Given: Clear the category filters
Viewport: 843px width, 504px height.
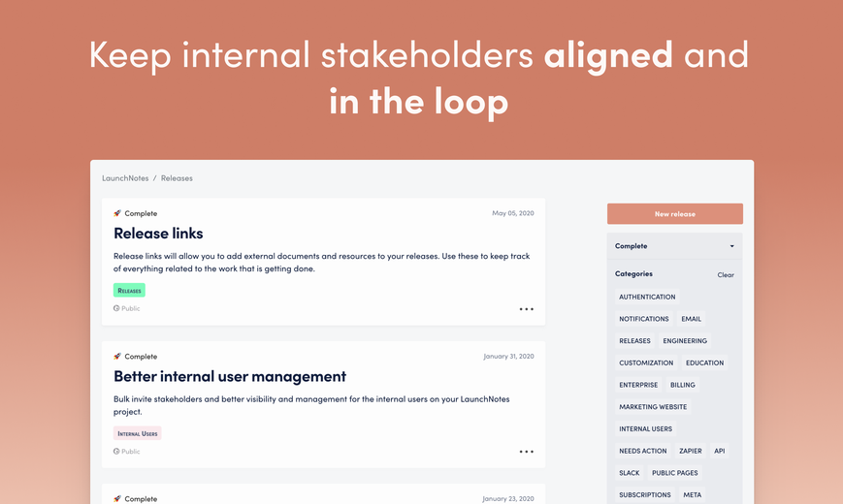Looking at the screenshot, I should 726,274.
